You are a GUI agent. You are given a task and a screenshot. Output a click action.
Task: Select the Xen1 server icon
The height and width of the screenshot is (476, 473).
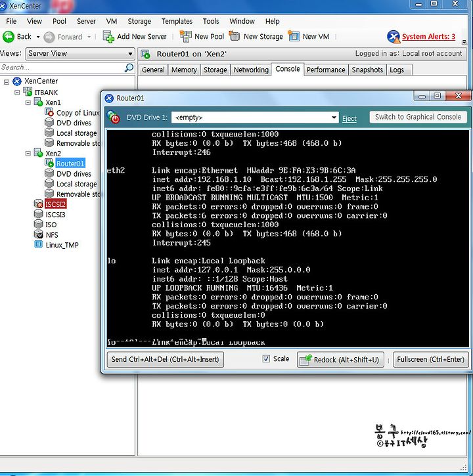pyautogui.click(x=38, y=102)
